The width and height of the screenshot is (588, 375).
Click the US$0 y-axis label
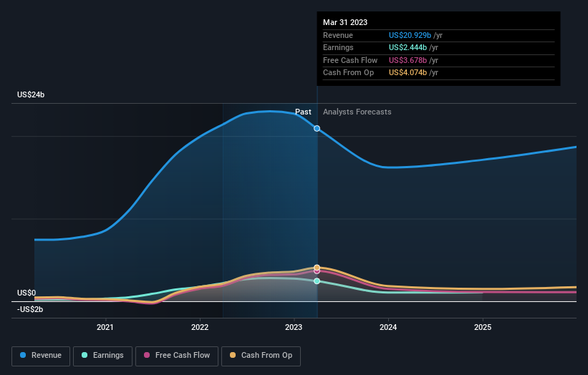(26, 293)
